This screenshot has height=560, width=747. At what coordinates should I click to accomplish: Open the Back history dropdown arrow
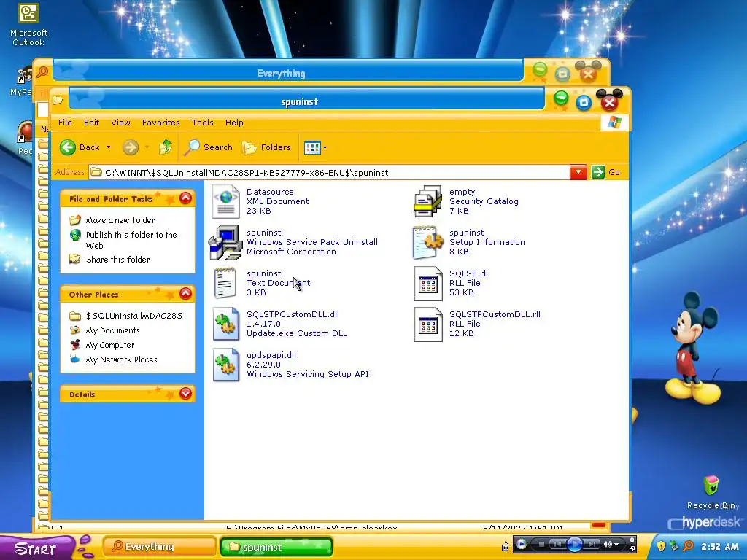pyautogui.click(x=108, y=147)
